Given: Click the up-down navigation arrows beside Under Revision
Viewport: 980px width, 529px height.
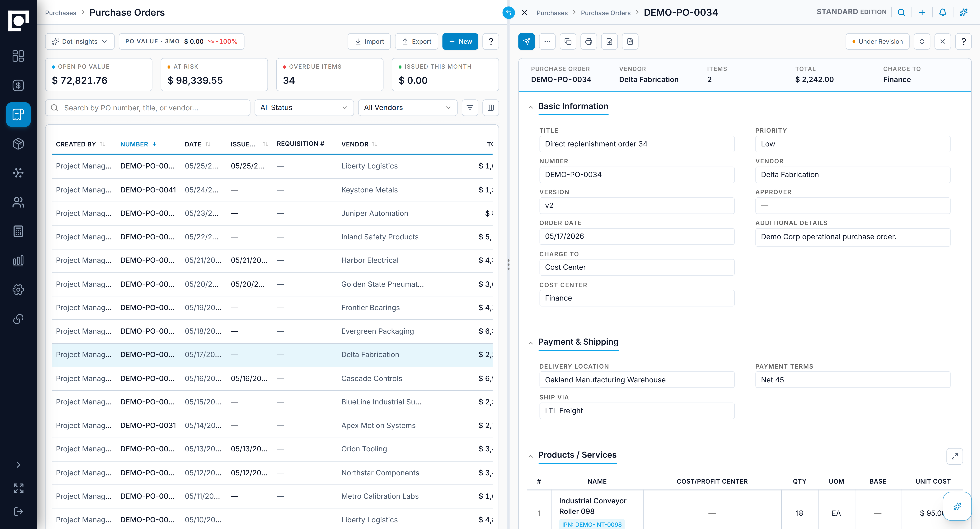Looking at the screenshot, I should pyautogui.click(x=922, y=41).
